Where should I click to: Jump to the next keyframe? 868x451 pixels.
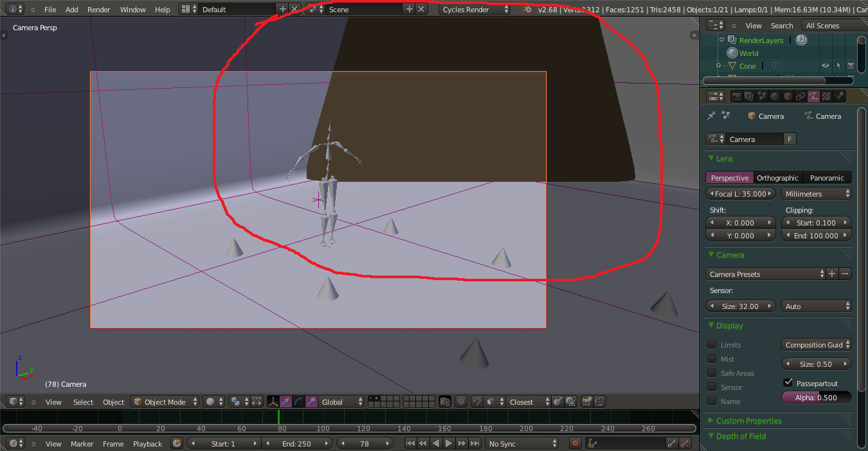[462, 443]
